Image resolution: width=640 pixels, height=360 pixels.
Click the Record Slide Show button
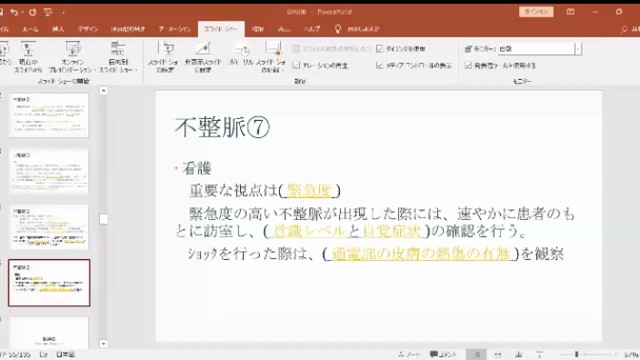pos(271,58)
